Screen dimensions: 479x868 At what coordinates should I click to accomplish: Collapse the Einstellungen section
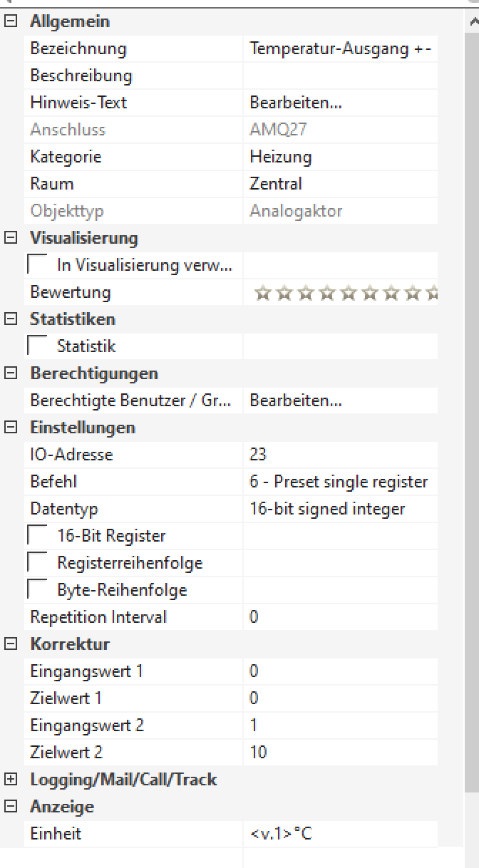(10, 428)
